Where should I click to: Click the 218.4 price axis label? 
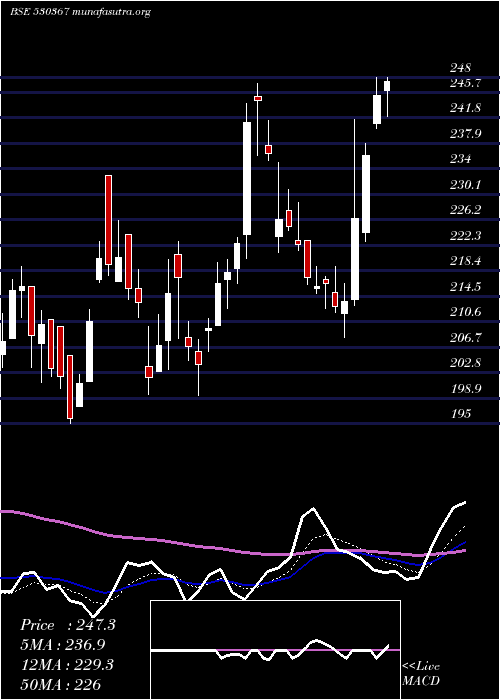pyautogui.click(x=465, y=261)
